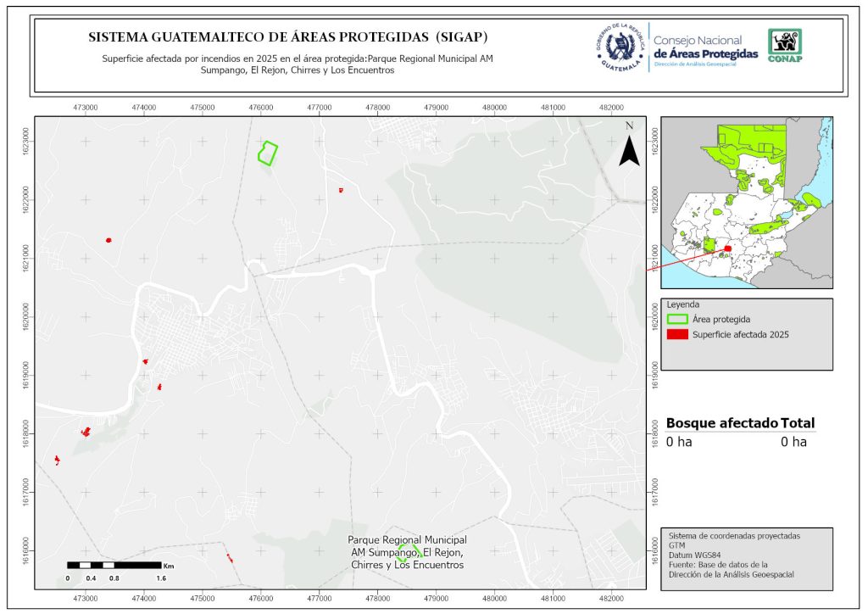This screenshot has width=868, height=614.
Task: Click the green CONAP logo
Action: [x=784, y=46]
